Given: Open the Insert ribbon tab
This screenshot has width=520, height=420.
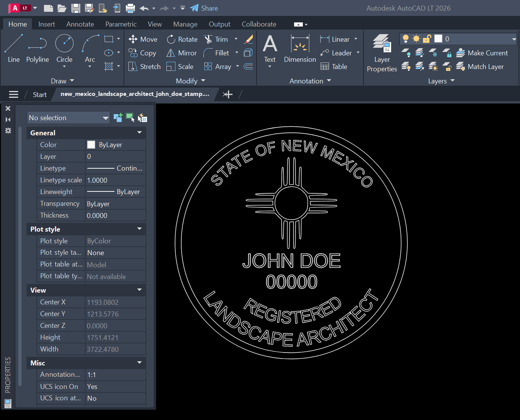Looking at the screenshot, I should click(x=47, y=24).
